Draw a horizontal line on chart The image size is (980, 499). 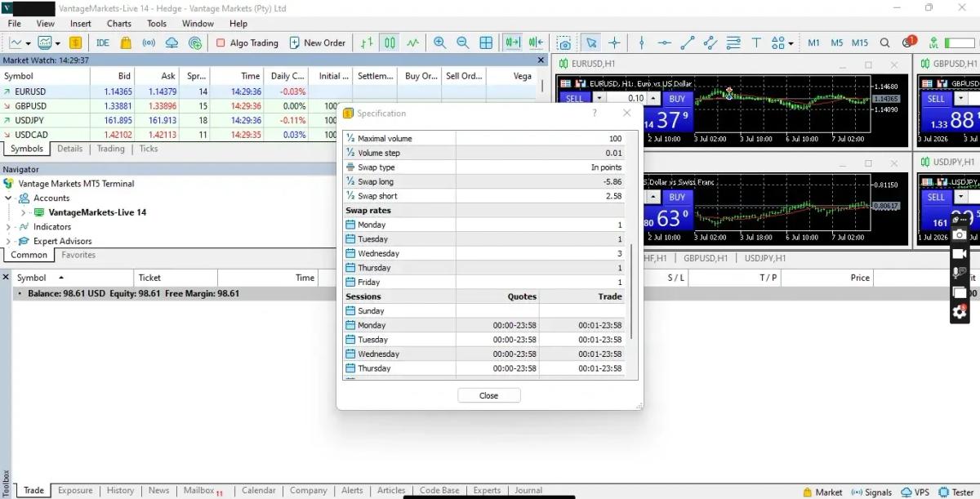[x=665, y=42]
